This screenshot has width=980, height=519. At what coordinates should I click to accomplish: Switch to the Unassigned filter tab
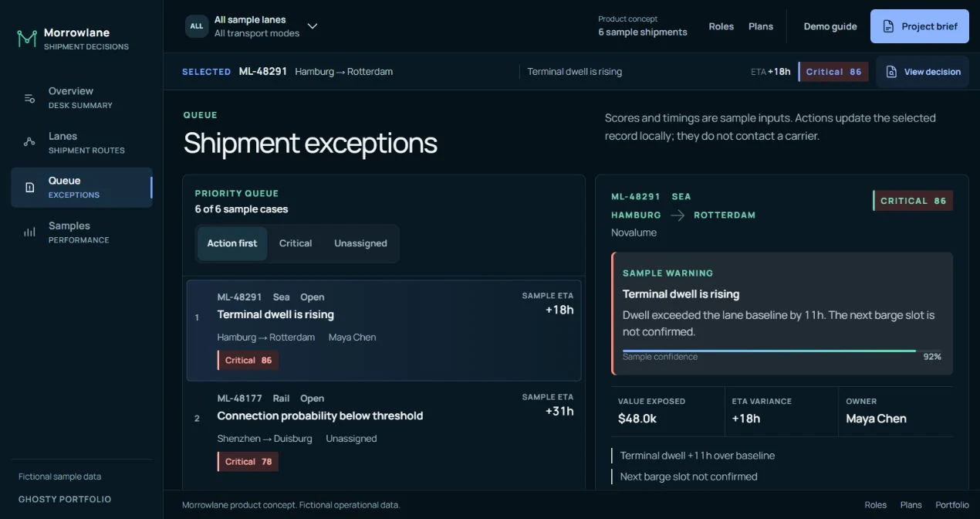point(360,243)
